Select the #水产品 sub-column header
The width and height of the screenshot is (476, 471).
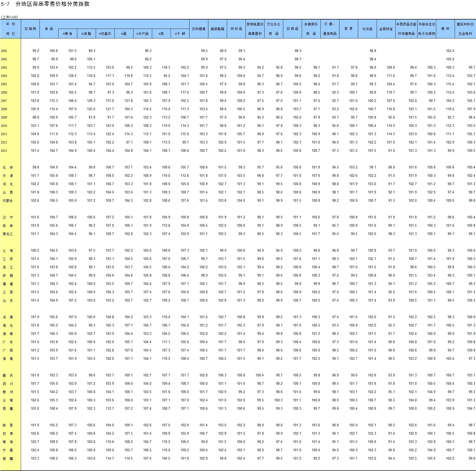click(143, 34)
